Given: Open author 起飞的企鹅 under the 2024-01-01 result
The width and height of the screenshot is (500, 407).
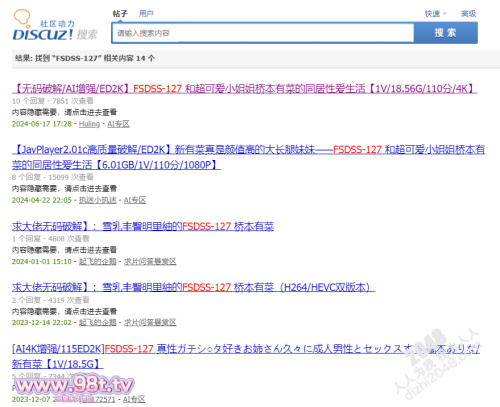Looking at the screenshot, I should [x=98, y=262].
